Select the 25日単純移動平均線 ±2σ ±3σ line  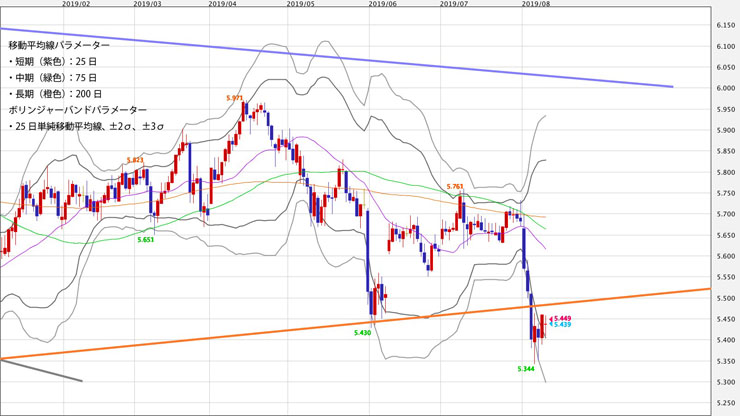click(86, 127)
